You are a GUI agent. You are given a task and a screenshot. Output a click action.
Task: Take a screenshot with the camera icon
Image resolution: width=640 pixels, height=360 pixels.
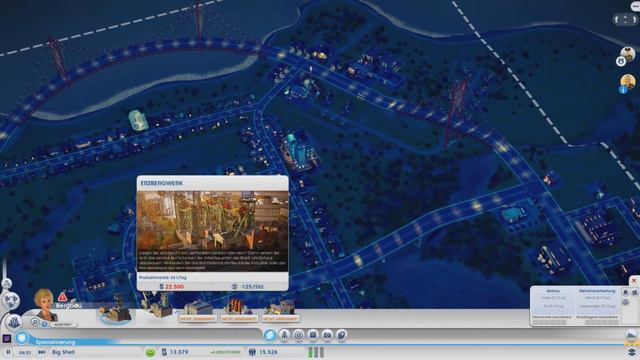tap(327, 335)
